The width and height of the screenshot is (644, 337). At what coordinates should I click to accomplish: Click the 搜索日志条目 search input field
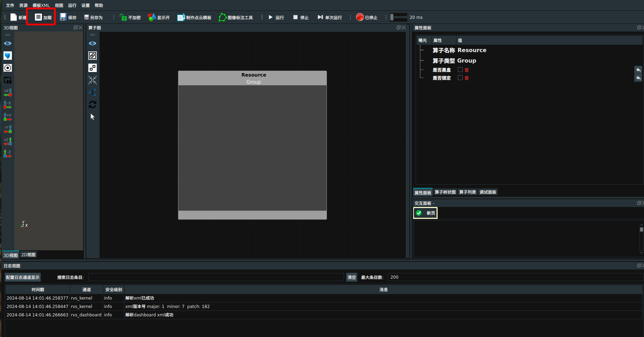click(216, 277)
